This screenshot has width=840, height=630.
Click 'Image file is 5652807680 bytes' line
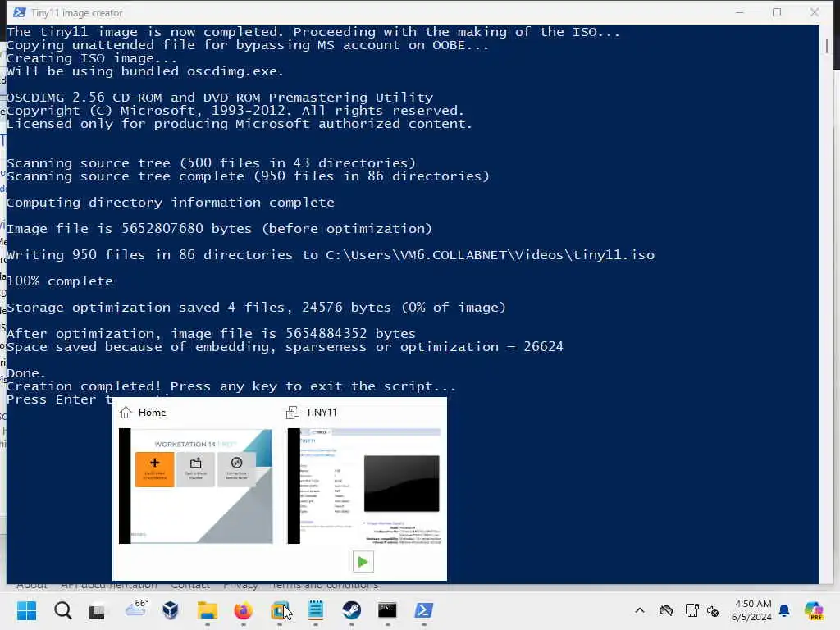(219, 229)
